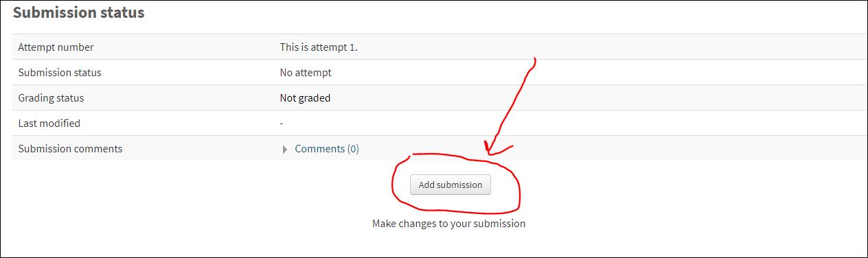This screenshot has width=868, height=258.
Task: Click the Attempt number row label
Action: point(56,47)
